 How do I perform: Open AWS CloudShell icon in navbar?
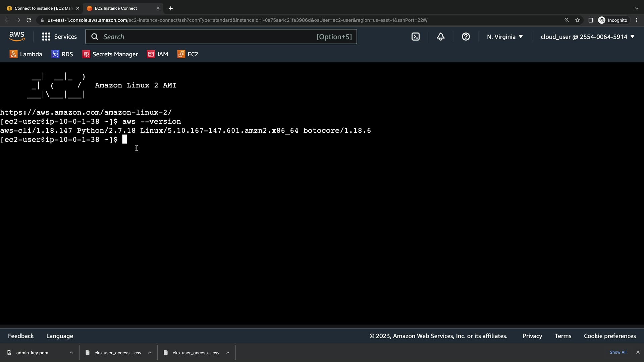click(x=416, y=37)
